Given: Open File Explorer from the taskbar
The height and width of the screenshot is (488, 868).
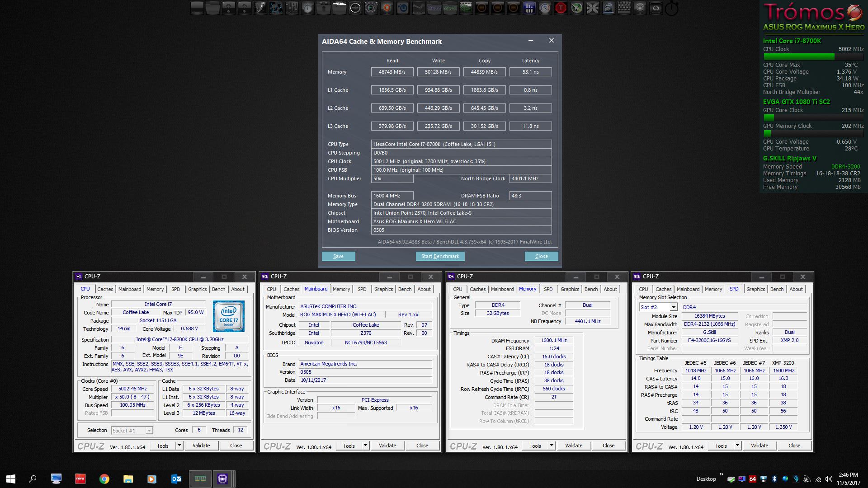Looking at the screenshot, I should click(128, 479).
